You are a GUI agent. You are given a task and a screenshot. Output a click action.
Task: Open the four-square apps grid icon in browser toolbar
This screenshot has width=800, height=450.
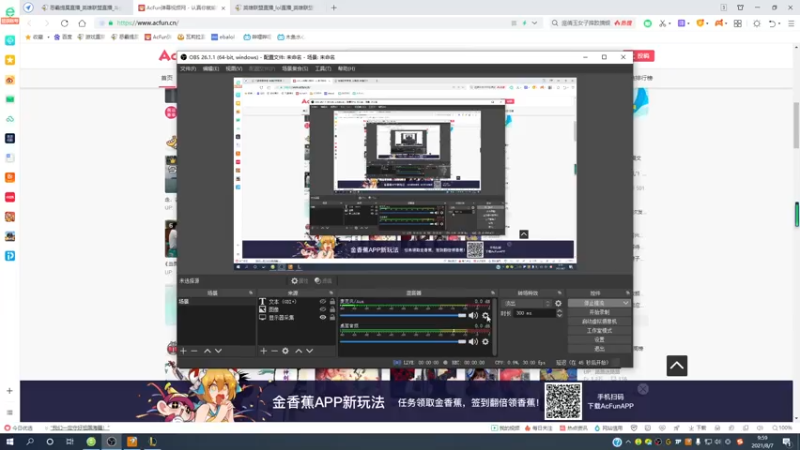pyautogui.click(x=738, y=23)
